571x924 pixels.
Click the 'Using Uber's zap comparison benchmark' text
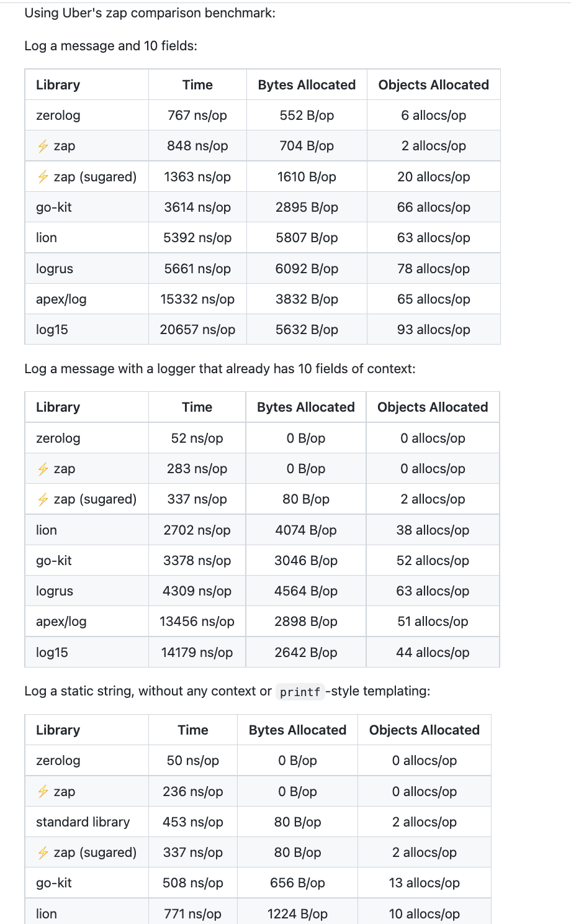point(150,13)
